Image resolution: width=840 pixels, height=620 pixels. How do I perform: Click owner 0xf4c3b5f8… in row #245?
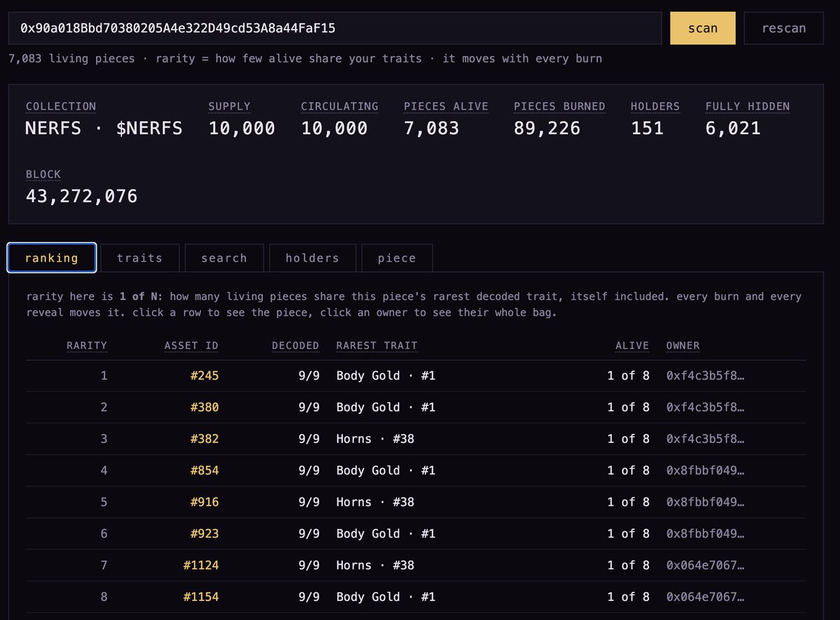pos(705,376)
